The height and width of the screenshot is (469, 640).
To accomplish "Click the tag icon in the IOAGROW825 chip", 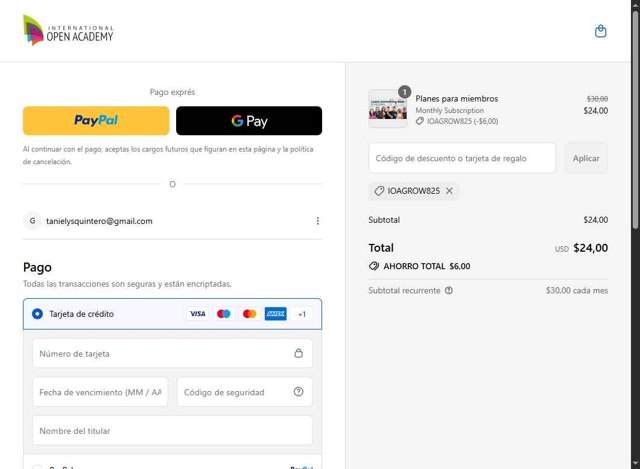I will 379,191.
